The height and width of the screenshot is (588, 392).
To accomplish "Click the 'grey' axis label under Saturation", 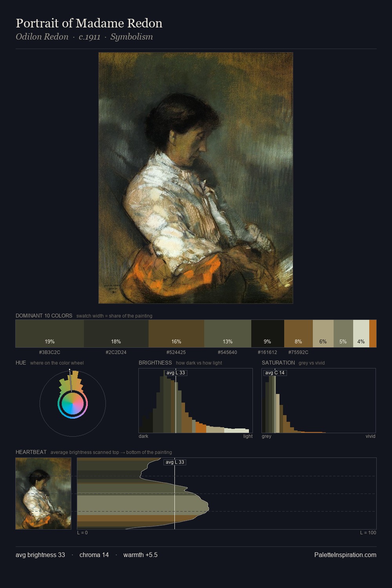I will pos(267,436).
